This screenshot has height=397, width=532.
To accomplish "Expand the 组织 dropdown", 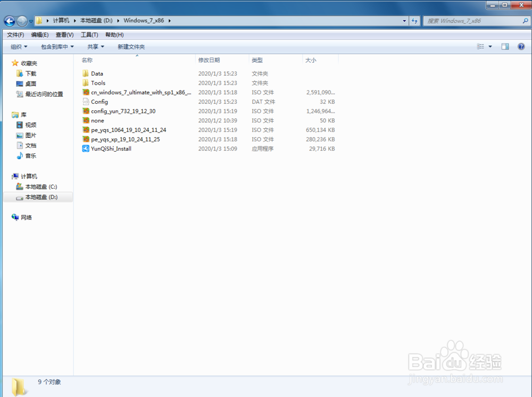I will 19,46.
